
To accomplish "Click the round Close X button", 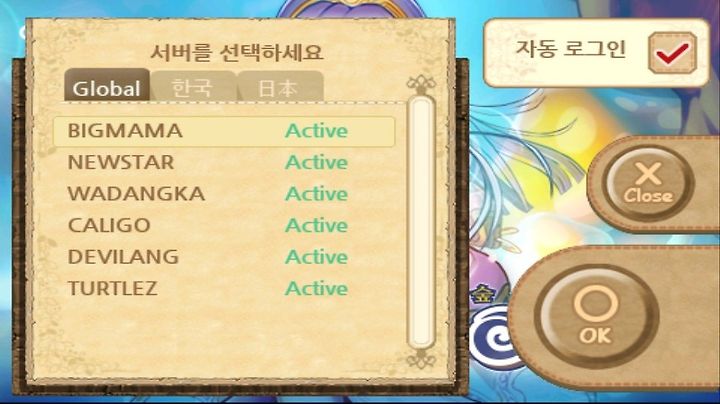I will [648, 183].
